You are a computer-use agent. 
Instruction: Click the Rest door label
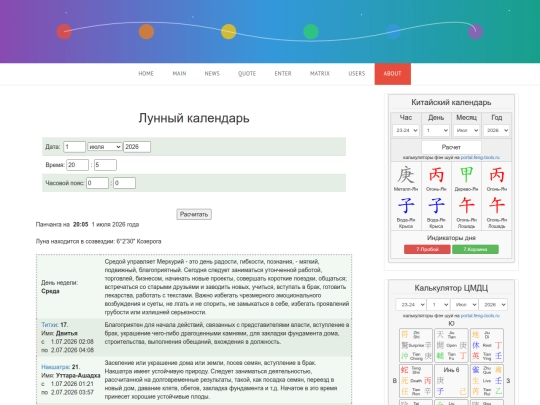pos(487,345)
